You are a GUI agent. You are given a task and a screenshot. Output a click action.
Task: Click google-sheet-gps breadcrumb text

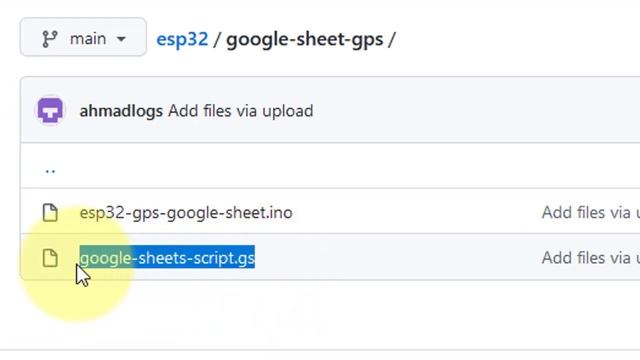pyautogui.click(x=304, y=40)
